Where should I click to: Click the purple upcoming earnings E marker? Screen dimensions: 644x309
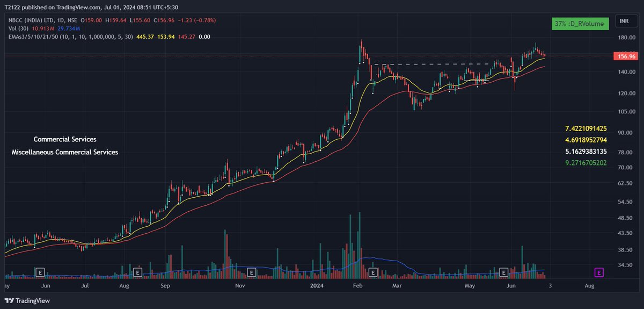pyautogui.click(x=599, y=272)
